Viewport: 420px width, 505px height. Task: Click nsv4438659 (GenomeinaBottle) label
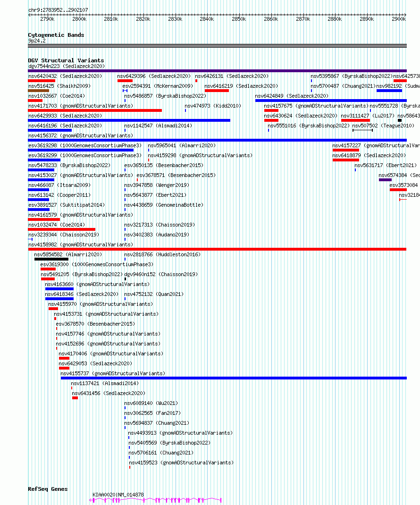(164, 205)
